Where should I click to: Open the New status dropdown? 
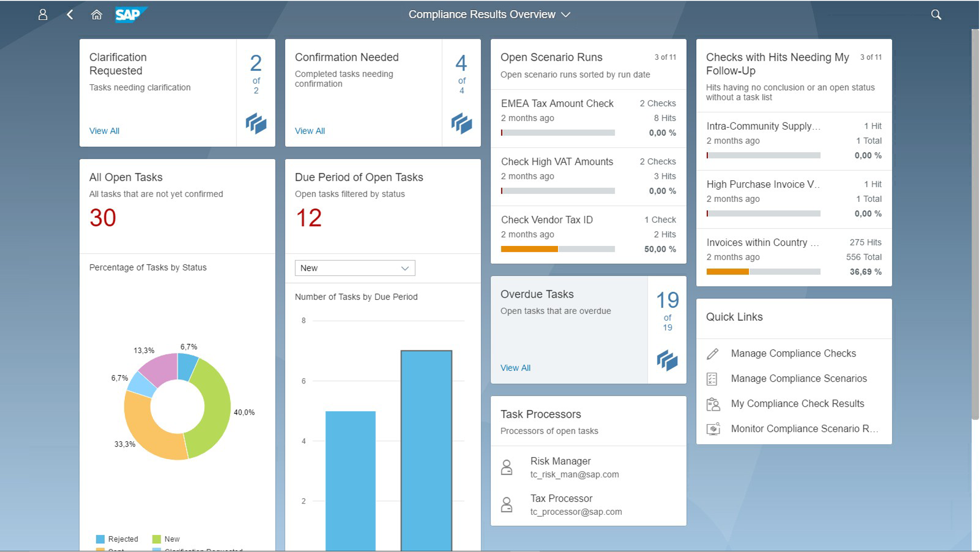[x=355, y=268]
